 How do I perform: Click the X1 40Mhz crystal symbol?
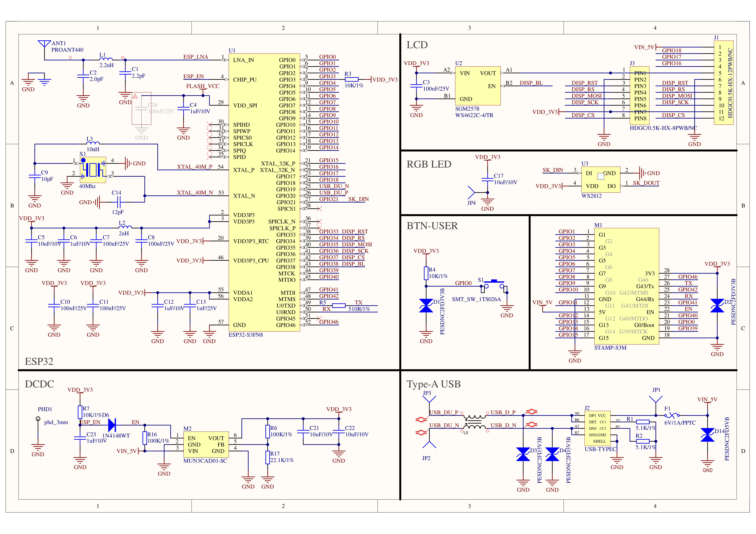tap(93, 170)
